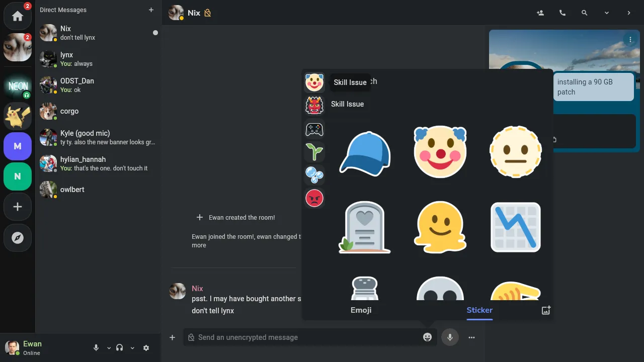Expand the right side panel chevron
Viewport: 644px width, 362px height.
click(x=629, y=13)
